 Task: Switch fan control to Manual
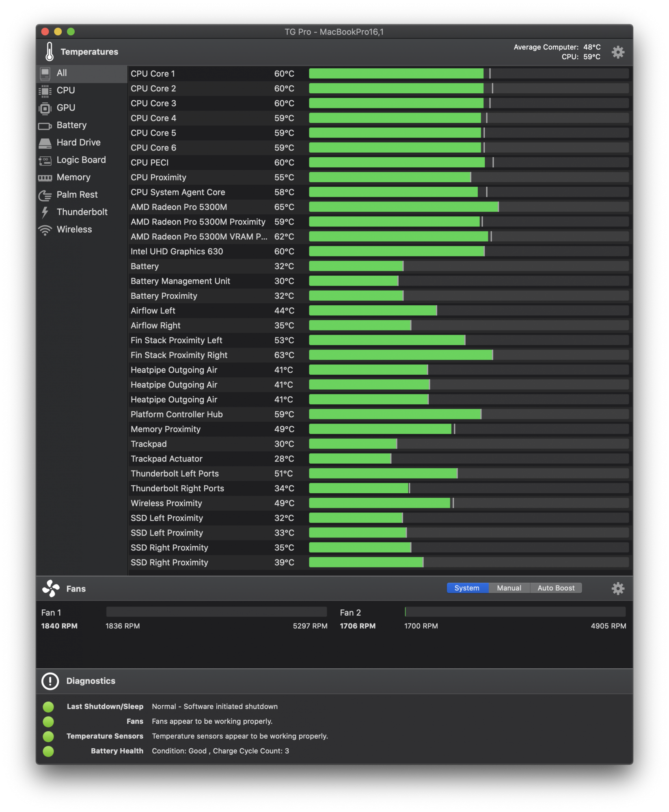click(x=509, y=588)
